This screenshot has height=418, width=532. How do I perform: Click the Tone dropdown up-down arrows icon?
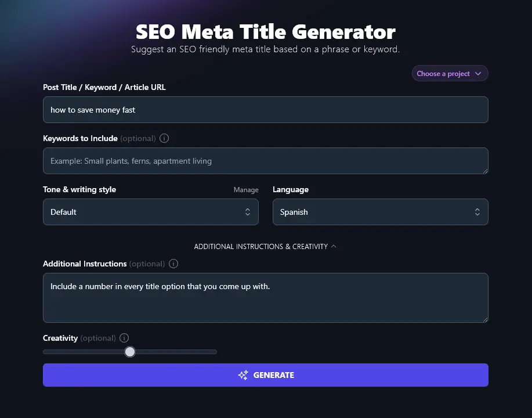coord(248,212)
